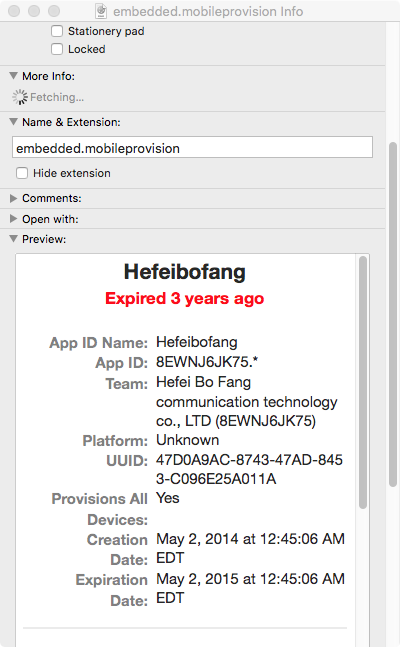Click the embedded.mobileprovision name field
400x647 pixels.
click(192, 147)
